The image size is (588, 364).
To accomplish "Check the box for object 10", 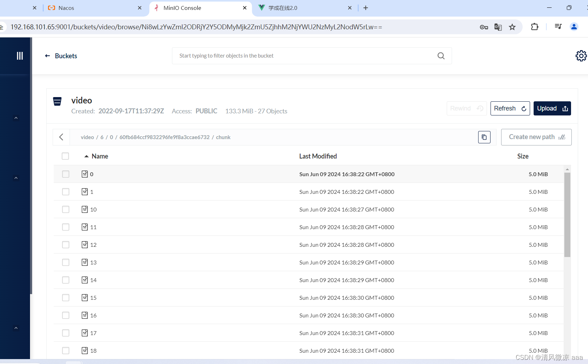I will tap(66, 209).
